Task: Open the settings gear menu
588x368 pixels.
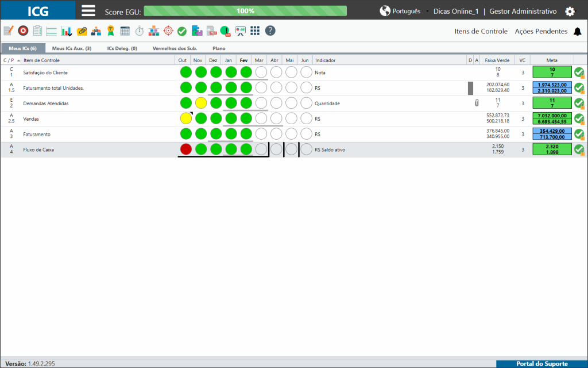Action: pos(570,11)
